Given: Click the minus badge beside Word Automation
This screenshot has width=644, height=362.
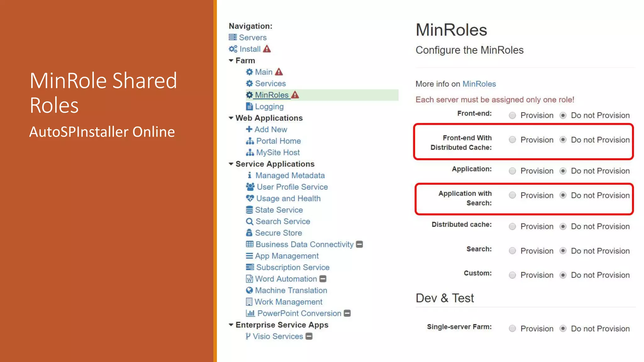Looking at the screenshot, I should 323,279.
